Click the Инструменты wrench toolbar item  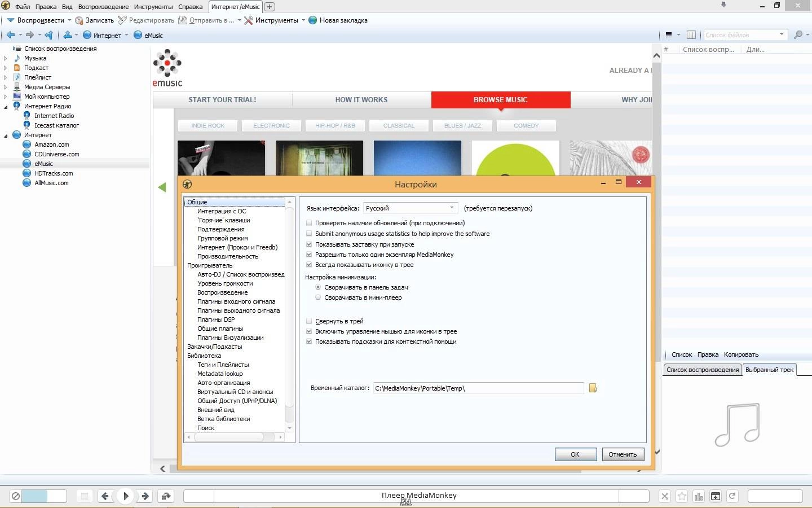pyautogui.click(x=271, y=20)
